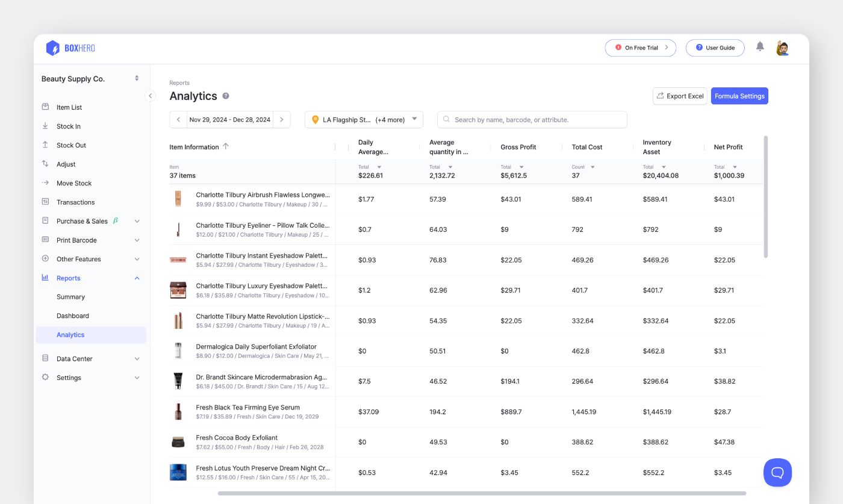Expand the Print Barcode menu

coord(137,240)
